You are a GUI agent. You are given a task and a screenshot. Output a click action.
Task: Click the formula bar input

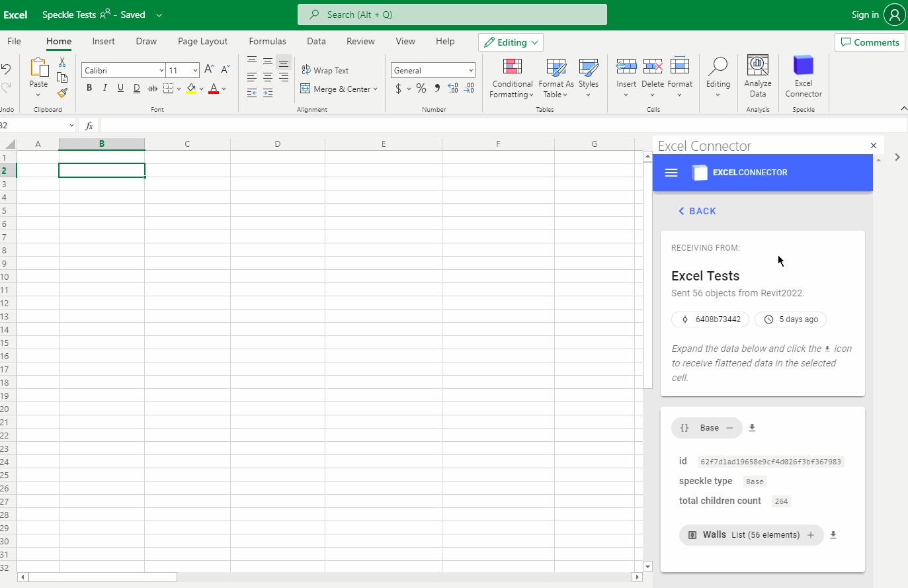pos(503,126)
